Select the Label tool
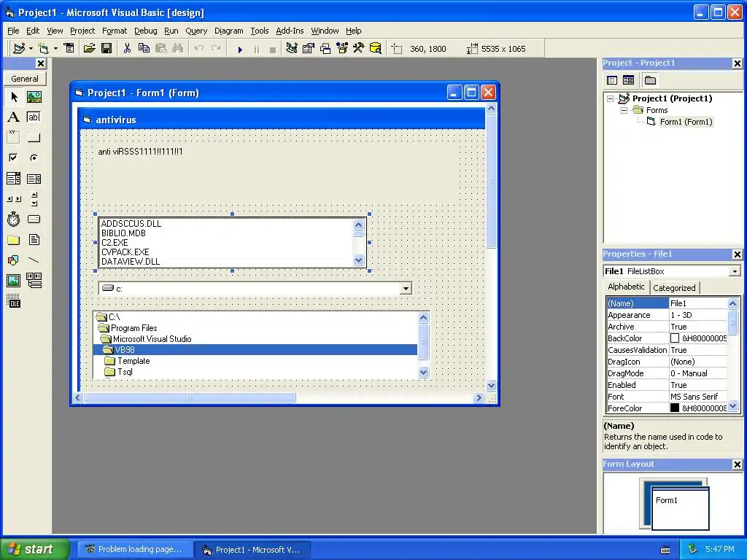 [x=14, y=117]
